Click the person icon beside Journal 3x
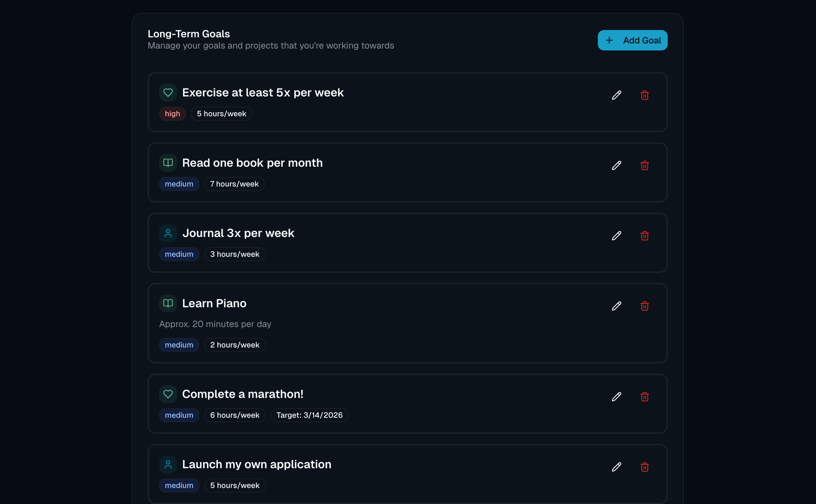The width and height of the screenshot is (816, 504). pyautogui.click(x=168, y=233)
